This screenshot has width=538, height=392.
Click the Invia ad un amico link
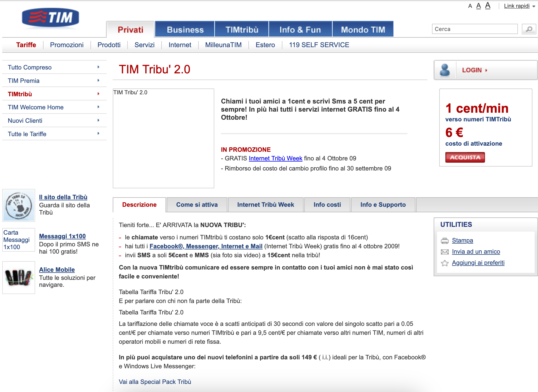pyautogui.click(x=476, y=252)
